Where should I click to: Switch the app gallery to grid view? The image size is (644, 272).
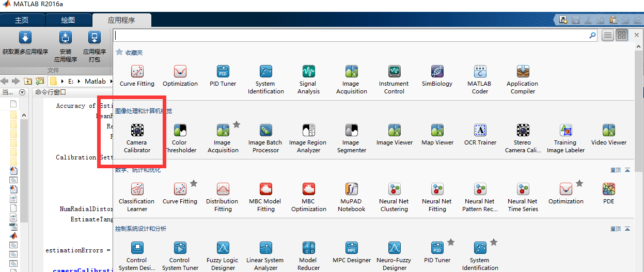(x=621, y=35)
